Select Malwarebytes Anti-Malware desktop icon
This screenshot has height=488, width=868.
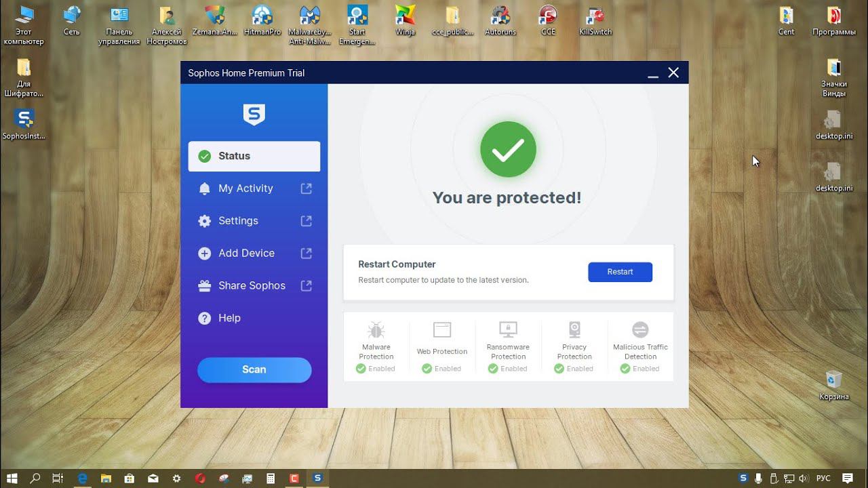click(x=309, y=25)
